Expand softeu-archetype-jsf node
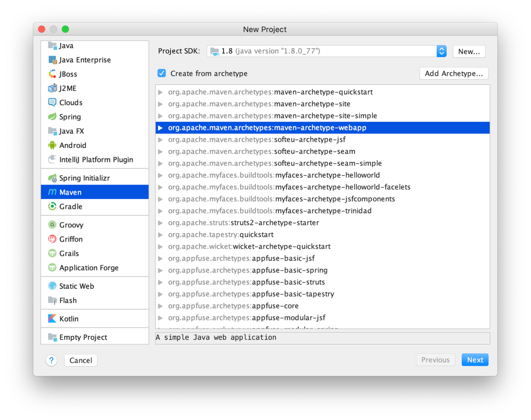This screenshot has height=420, width=531. (161, 140)
